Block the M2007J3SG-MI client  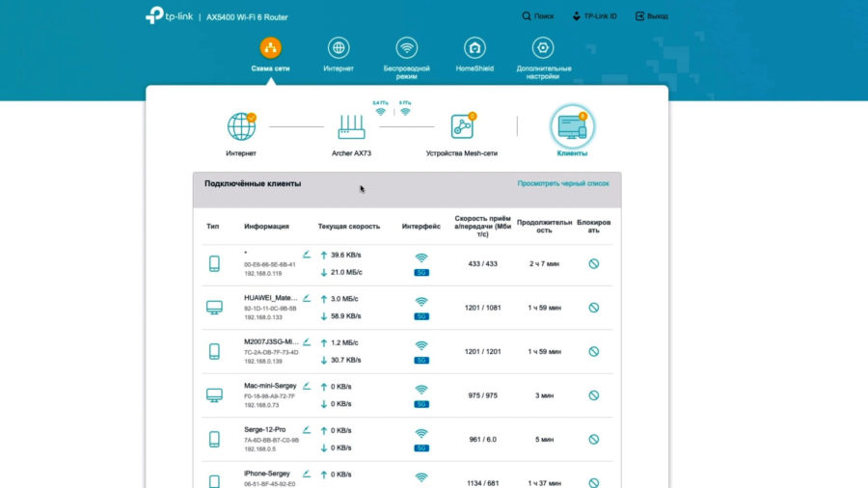[x=593, y=351]
